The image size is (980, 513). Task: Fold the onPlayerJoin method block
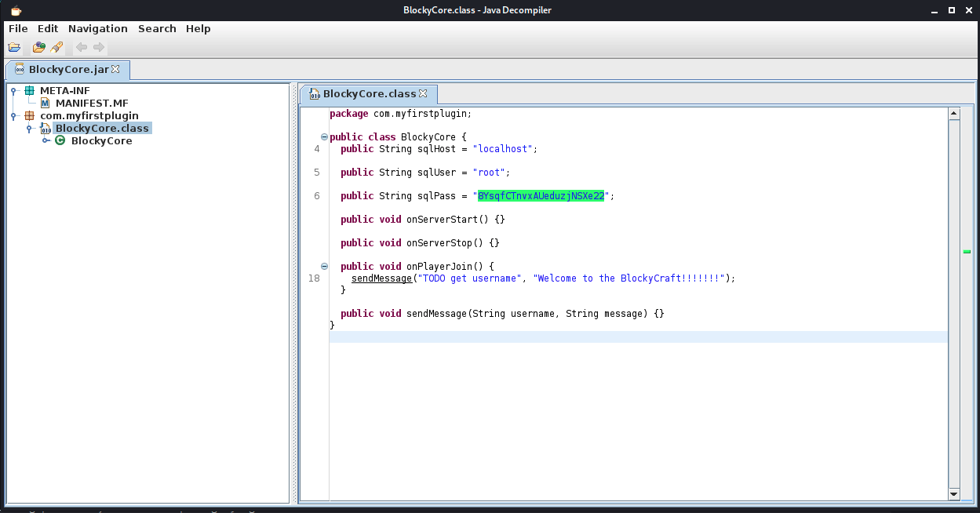pyautogui.click(x=324, y=267)
